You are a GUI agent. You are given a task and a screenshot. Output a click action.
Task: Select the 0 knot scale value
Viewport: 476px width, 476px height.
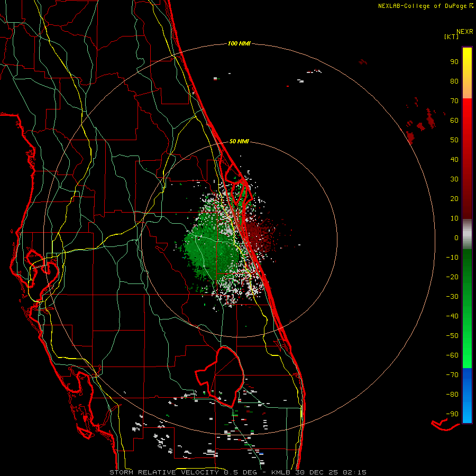[x=456, y=237]
